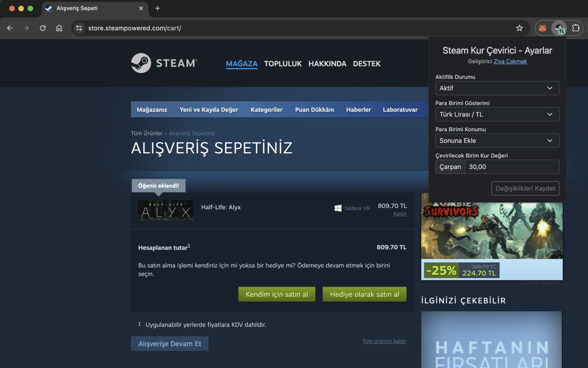Screen dimensions: 588x368
Task: Open developer link Ziya Çakmak
Action: point(510,61)
